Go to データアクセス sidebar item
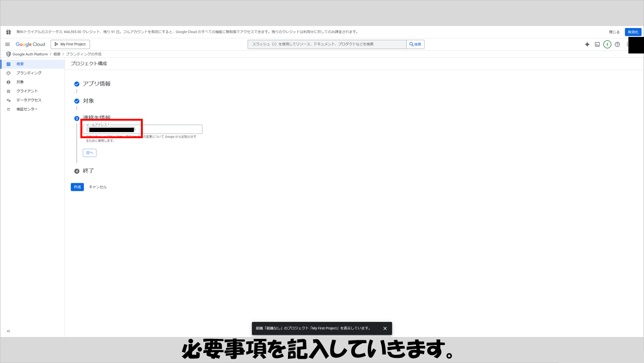Screen dimensions: 644x363 [29, 100]
